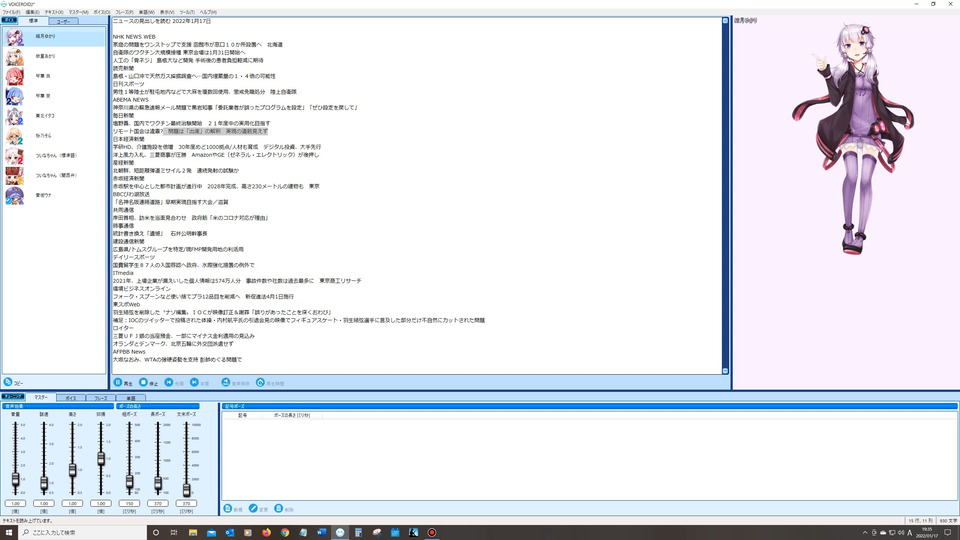Open the フレーズ(P) menu

tap(124, 12)
